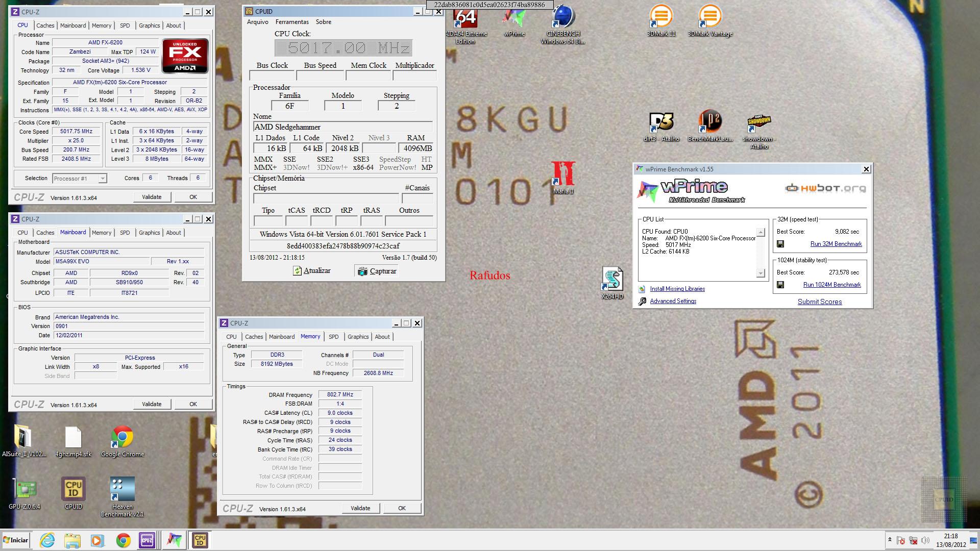
Task: Launch 3DMark Vantage desktop shortcut
Action: pos(709,20)
